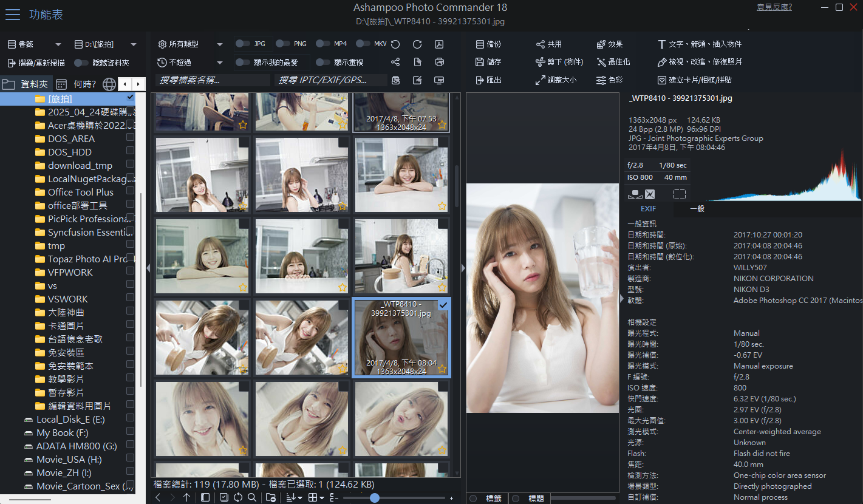Click the panel layout icon at bottom
The height and width of the screenshot is (504, 863).
click(205, 497)
